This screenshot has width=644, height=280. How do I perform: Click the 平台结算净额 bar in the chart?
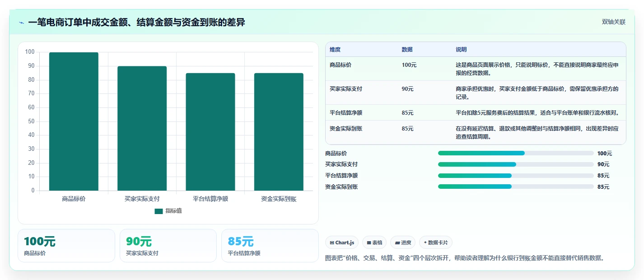coord(210,132)
